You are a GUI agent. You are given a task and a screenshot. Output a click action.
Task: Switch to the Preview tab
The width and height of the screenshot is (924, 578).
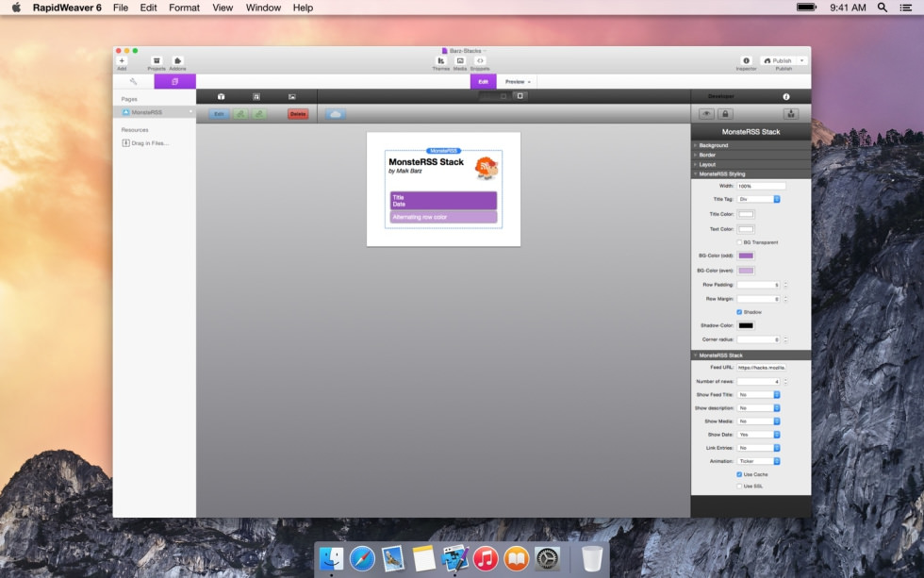(518, 81)
